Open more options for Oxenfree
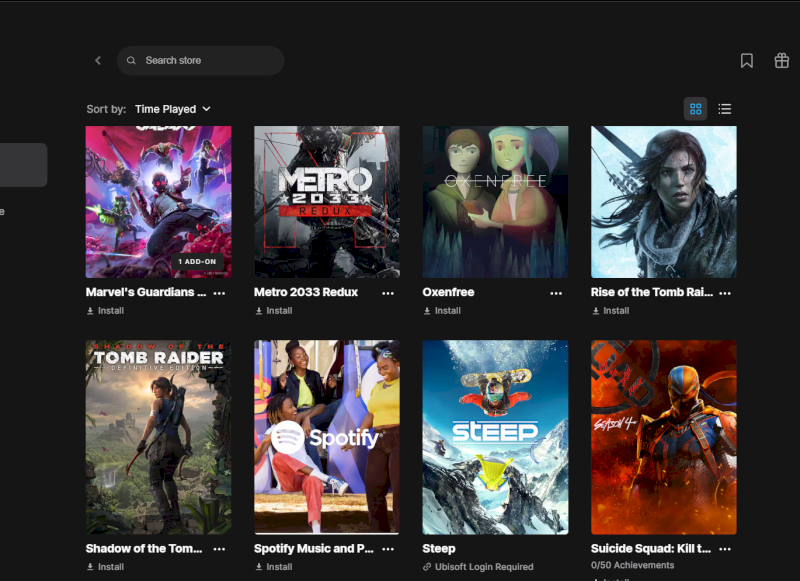The height and width of the screenshot is (581, 800). 556,293
